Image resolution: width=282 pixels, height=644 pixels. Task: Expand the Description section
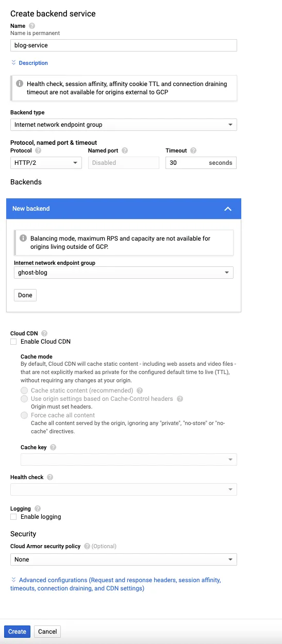pyautogui.click(x=29, y=63)
